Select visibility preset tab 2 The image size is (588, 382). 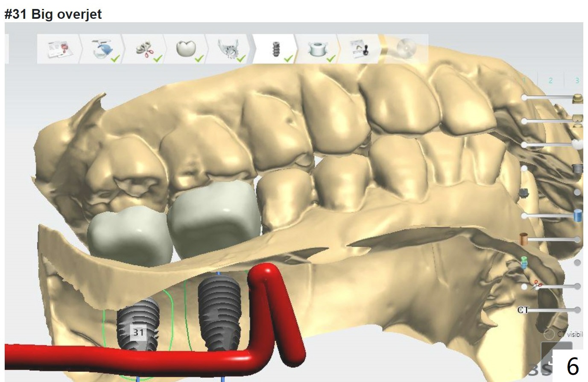pos(550,80)
